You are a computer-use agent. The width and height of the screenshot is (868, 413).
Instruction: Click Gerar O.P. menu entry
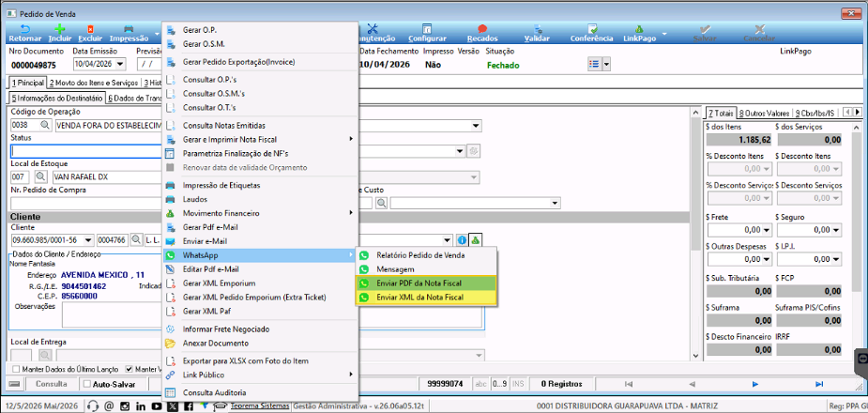point(261,29)
